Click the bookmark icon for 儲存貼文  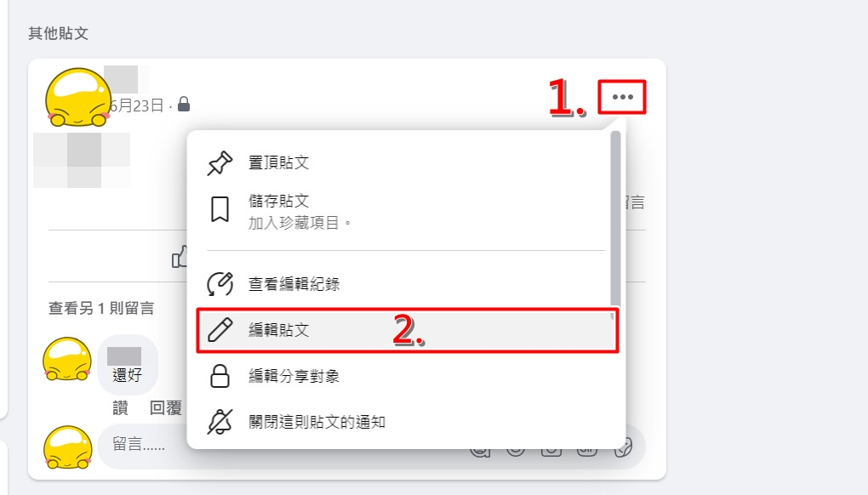[220, 209]
